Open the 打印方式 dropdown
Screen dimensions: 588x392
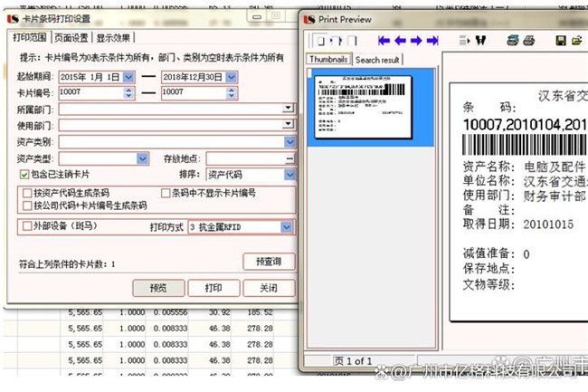tap(286, 226)
